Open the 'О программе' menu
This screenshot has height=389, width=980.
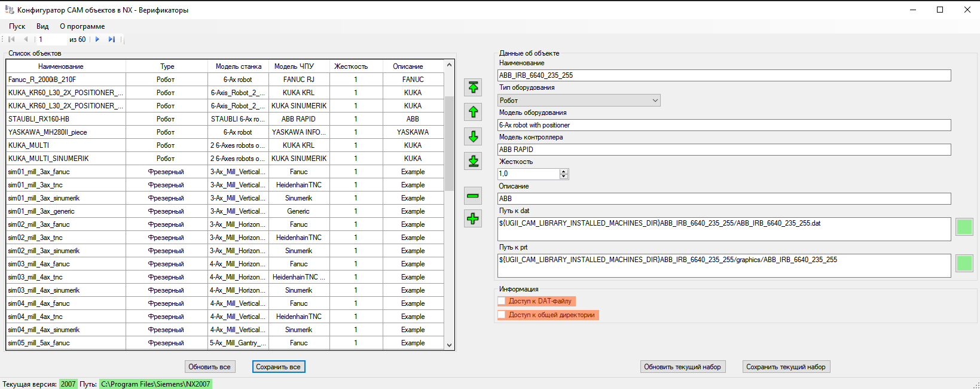pos(82,26)
